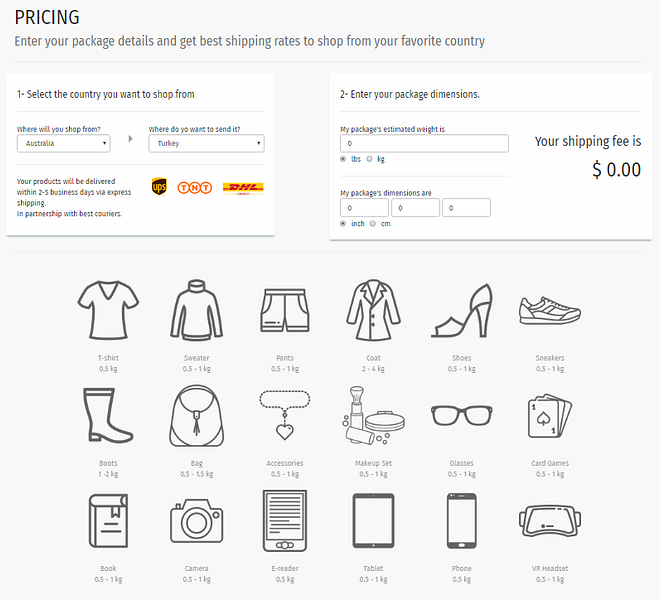Select the Sweater item icon
660x600 pixels.
[196, 312]
